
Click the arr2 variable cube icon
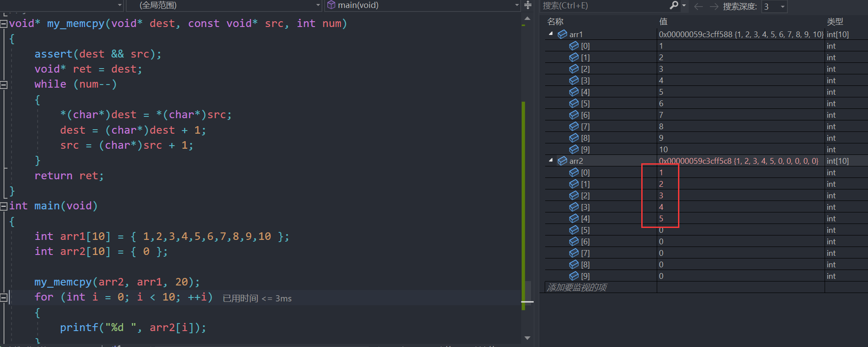coord(562,161)
